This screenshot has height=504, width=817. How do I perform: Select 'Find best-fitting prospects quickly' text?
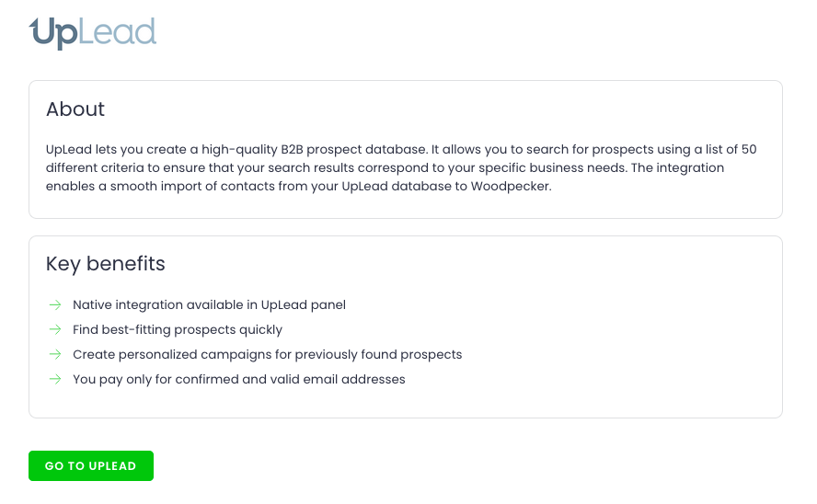coord(178,329)
